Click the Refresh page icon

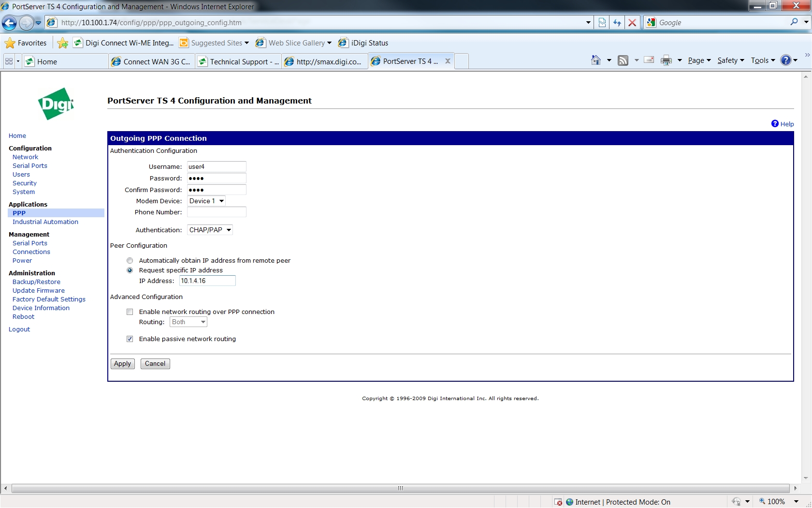(617, 23)
